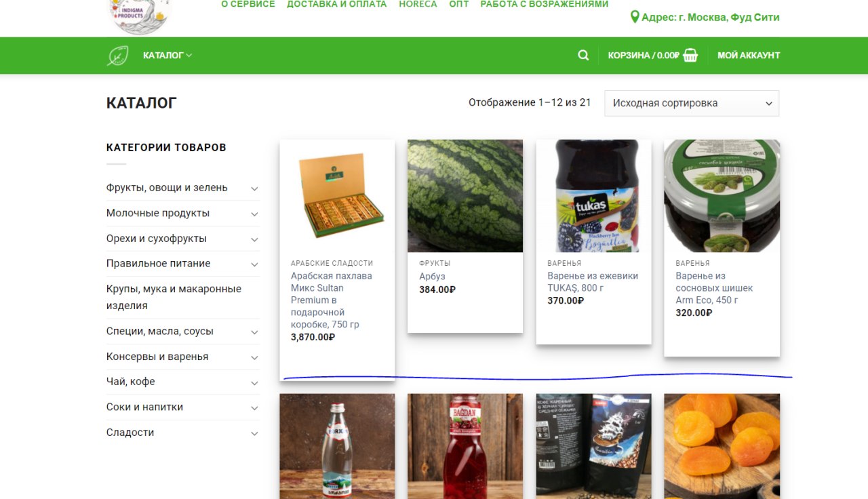Viewport: 868px width, 499px height.
Task: Click the watermelon product image
Action: [465, 196]
